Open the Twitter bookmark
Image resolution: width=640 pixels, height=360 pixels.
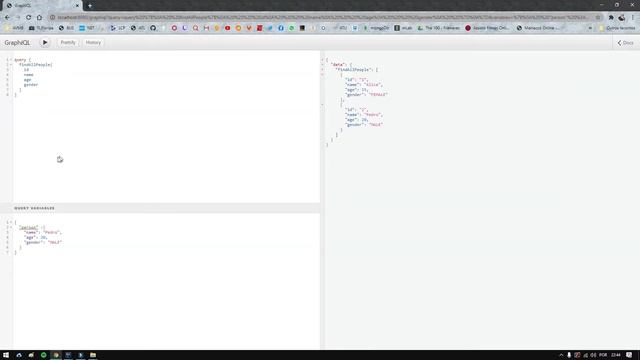(x=270, y=28)
